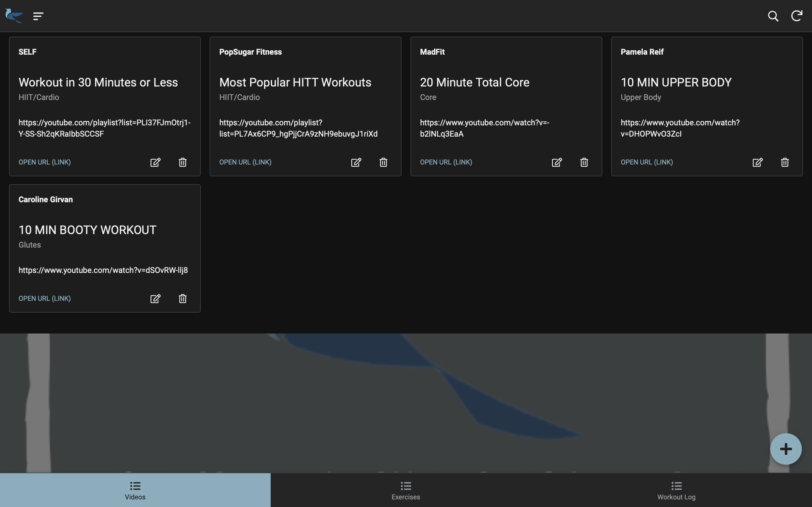
Task: Delete the PopSugar Fitness video entry
Action: click(x=383, y=162)
